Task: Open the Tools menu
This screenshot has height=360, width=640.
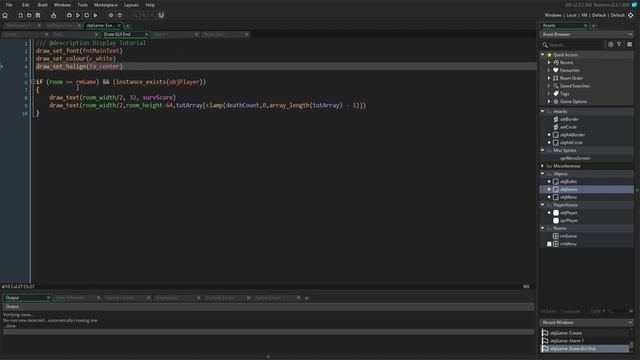Action: [82, 5]
